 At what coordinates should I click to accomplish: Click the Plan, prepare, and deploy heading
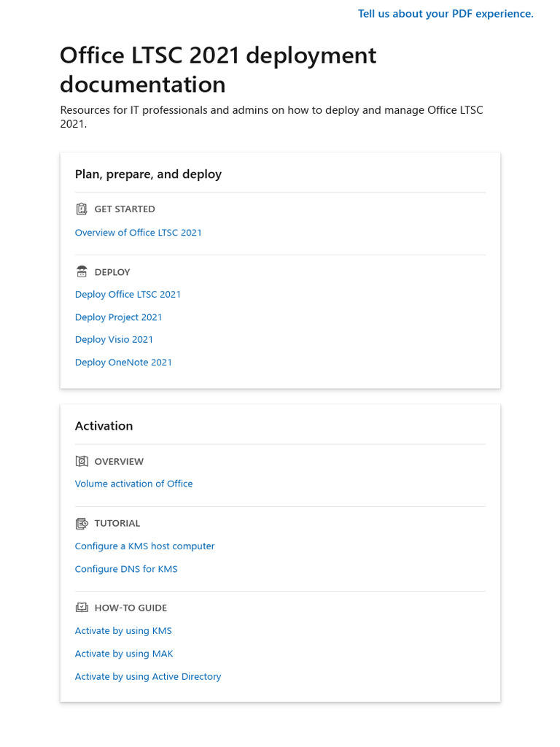coord(148,174)
